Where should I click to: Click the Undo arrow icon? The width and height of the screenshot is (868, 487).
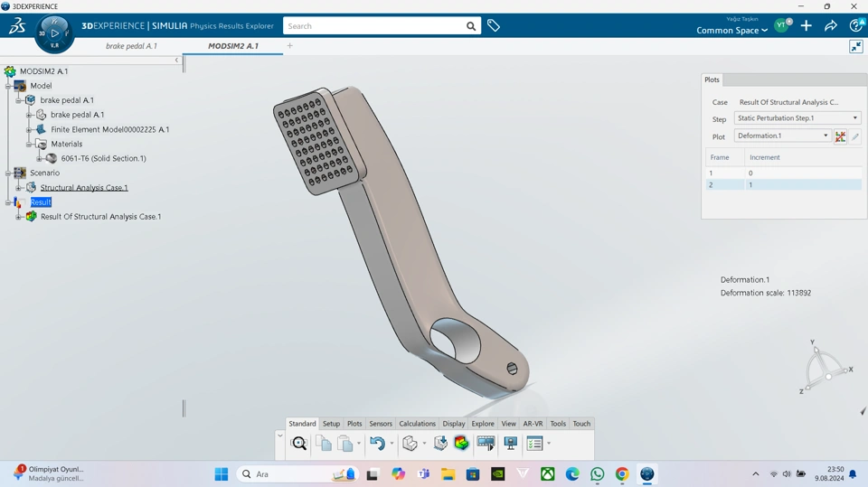[x=377, y=444]
